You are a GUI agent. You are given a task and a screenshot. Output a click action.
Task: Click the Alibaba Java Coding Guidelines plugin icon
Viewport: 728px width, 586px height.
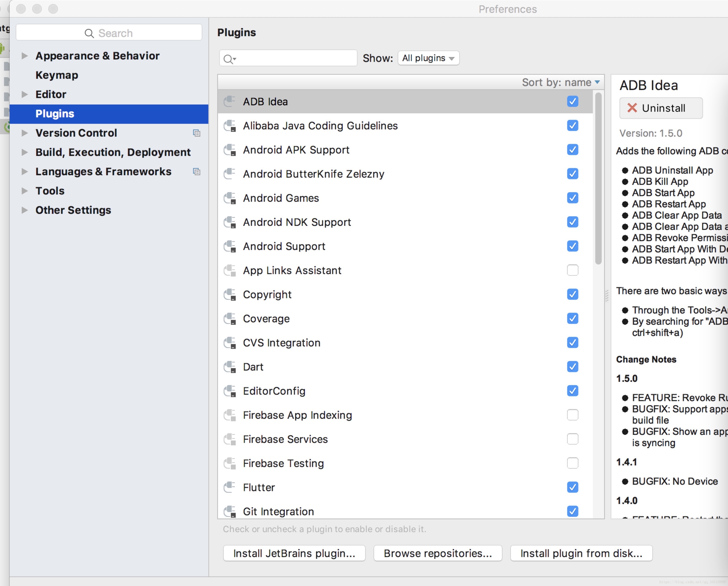(229, 126)
